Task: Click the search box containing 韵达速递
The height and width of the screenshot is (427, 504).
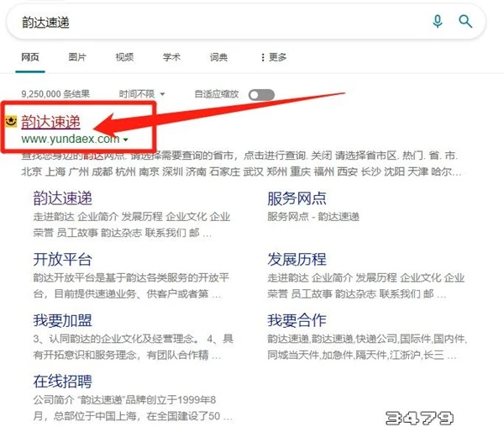Action: [210, 21]
